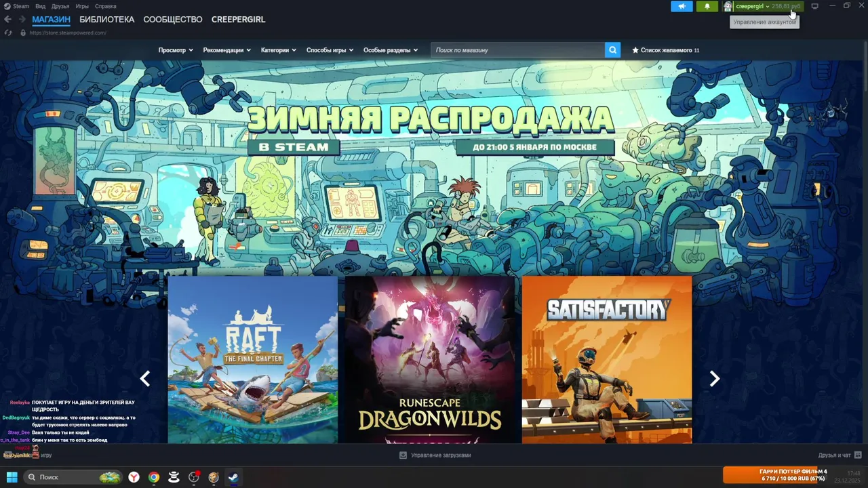Open the white stacked-discs taskbar app
Image resolution: width=868 pixels, height=488 pixels.
174,477
